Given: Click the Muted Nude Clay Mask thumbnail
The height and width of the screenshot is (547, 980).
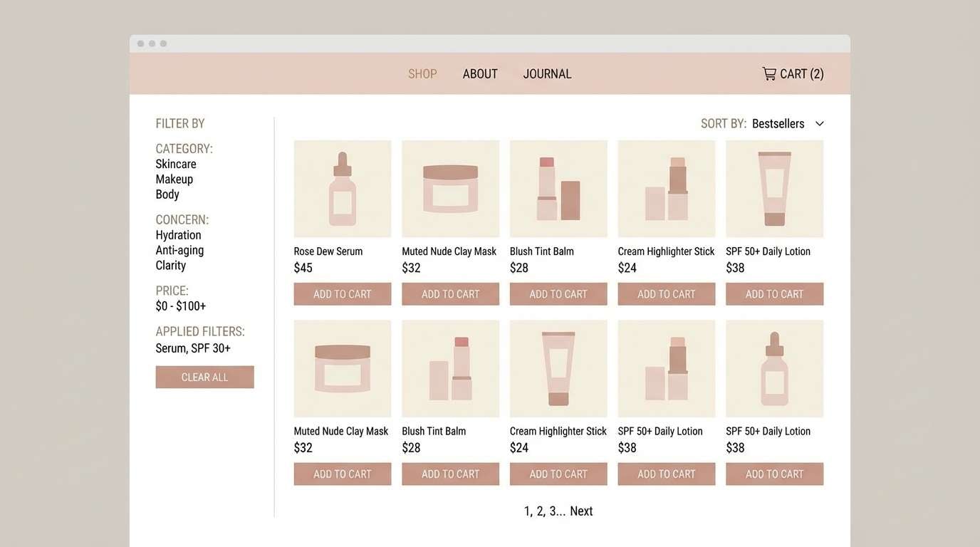Looking at the screenshot, I should tap(450, 188).
